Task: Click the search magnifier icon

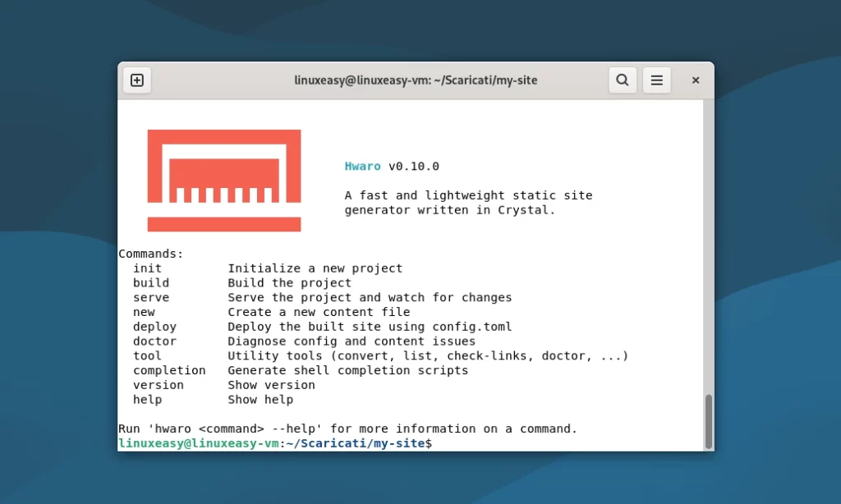Action: point(623,80)
